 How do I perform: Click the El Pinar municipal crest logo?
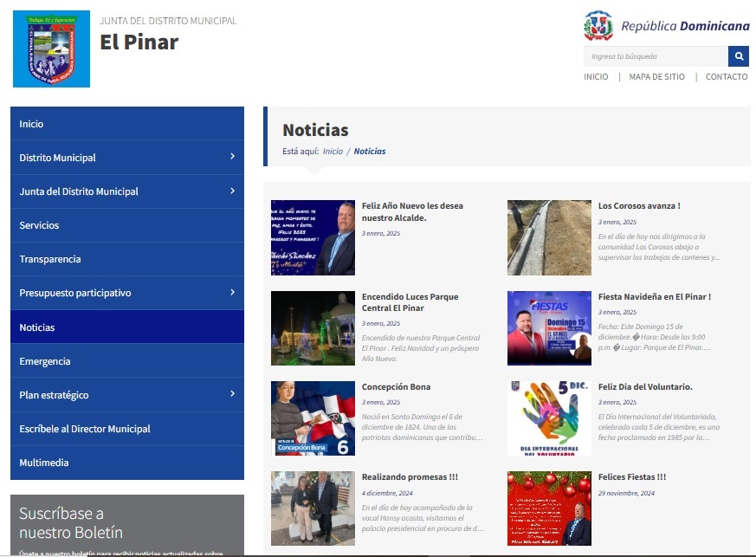(x=51, y=49)
